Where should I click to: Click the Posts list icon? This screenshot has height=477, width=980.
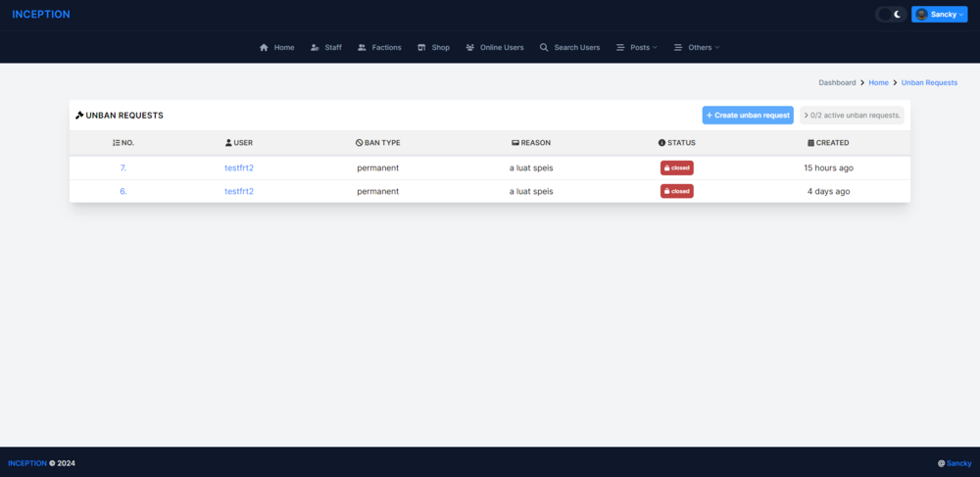pos(620,47)
